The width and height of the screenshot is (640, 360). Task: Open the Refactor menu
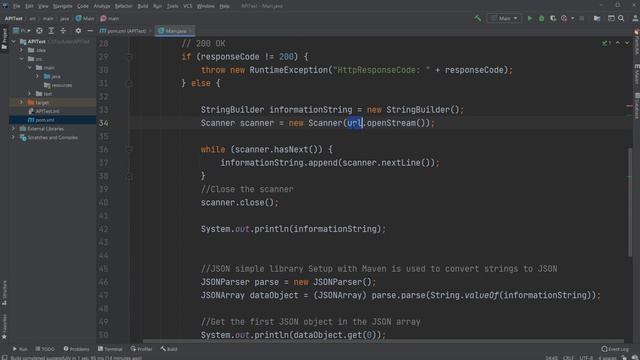(123, 6)
